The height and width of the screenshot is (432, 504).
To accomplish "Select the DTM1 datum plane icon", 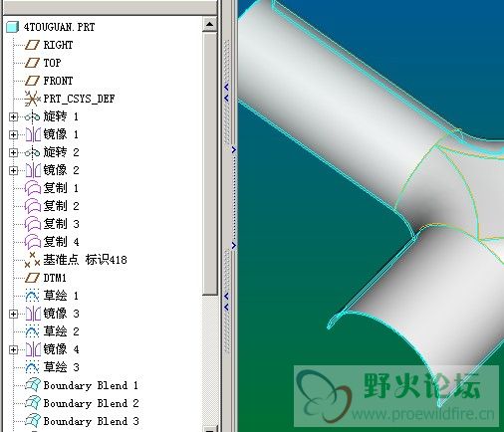I will [x=33, y=278].
